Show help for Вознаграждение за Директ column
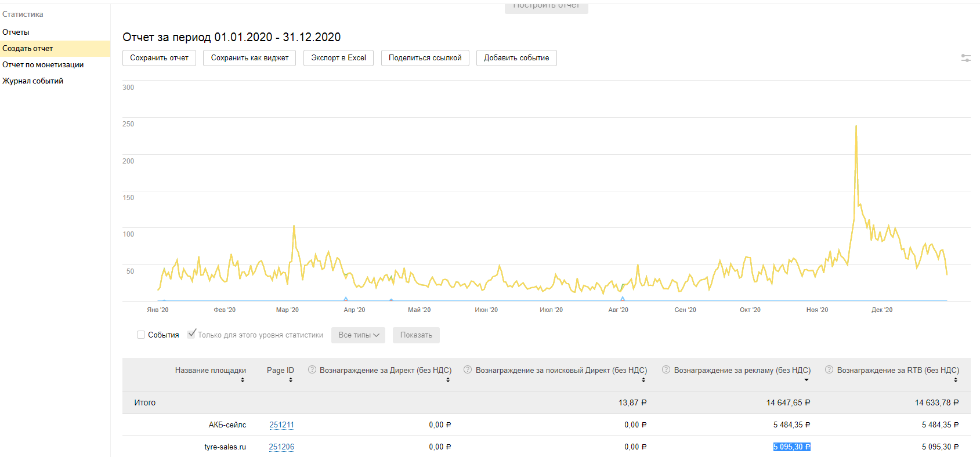This screenshot has height=457, width=980. [312, 370]
